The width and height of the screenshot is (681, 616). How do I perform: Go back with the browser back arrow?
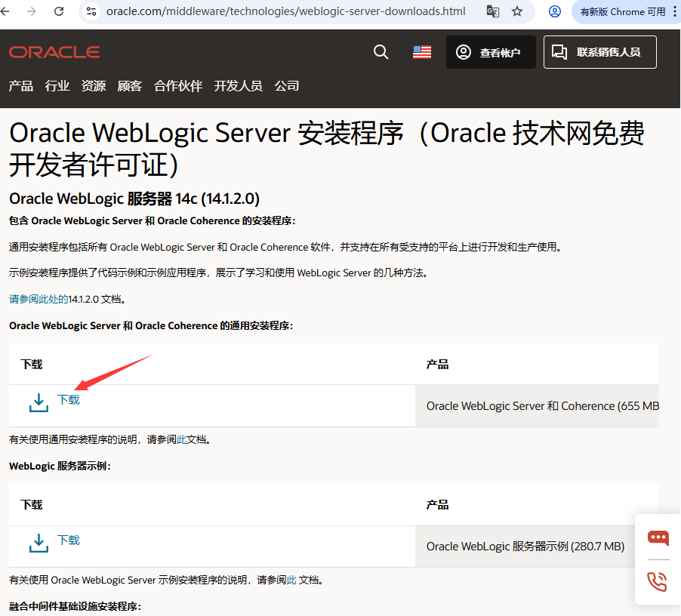5,11
